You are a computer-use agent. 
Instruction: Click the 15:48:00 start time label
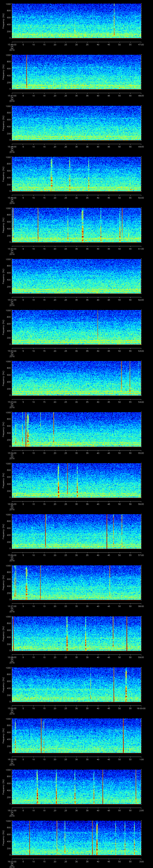tap(12, 146)
